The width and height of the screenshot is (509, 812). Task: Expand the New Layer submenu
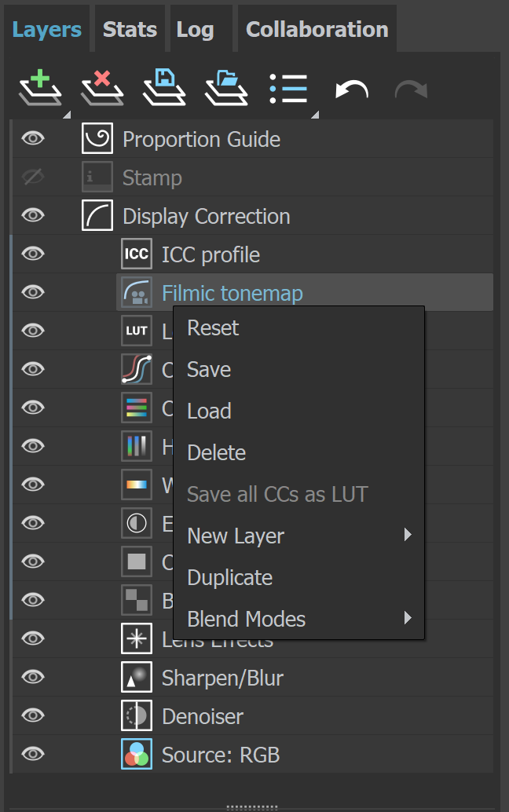235,536
